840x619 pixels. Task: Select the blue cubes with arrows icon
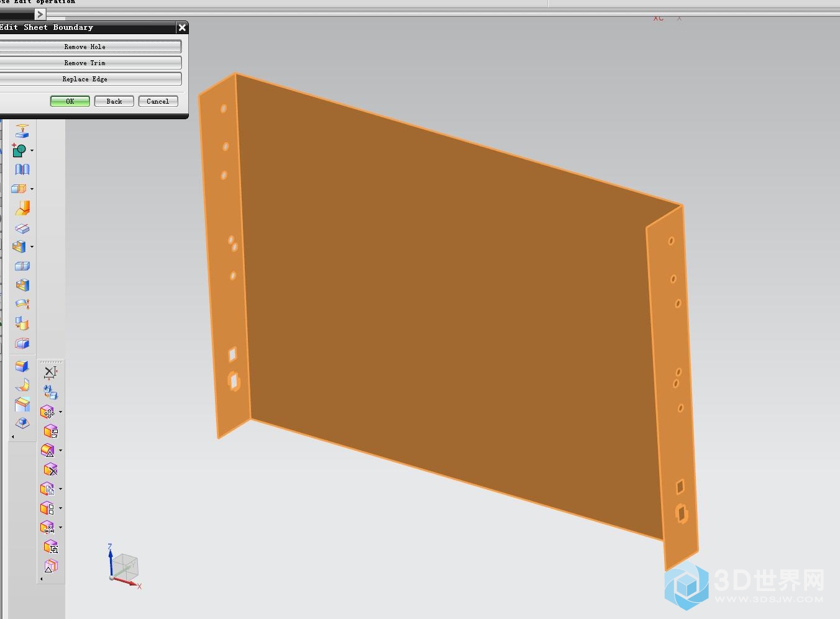51,392
